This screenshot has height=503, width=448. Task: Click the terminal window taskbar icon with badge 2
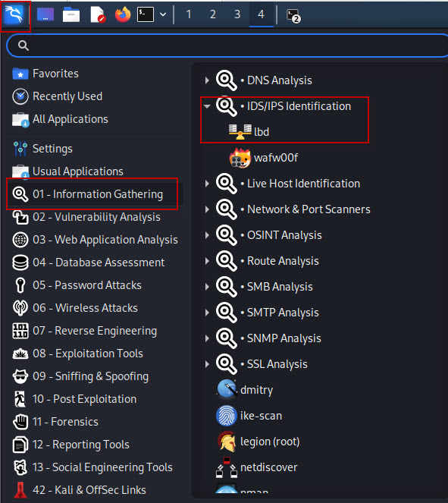coord(293,15)
